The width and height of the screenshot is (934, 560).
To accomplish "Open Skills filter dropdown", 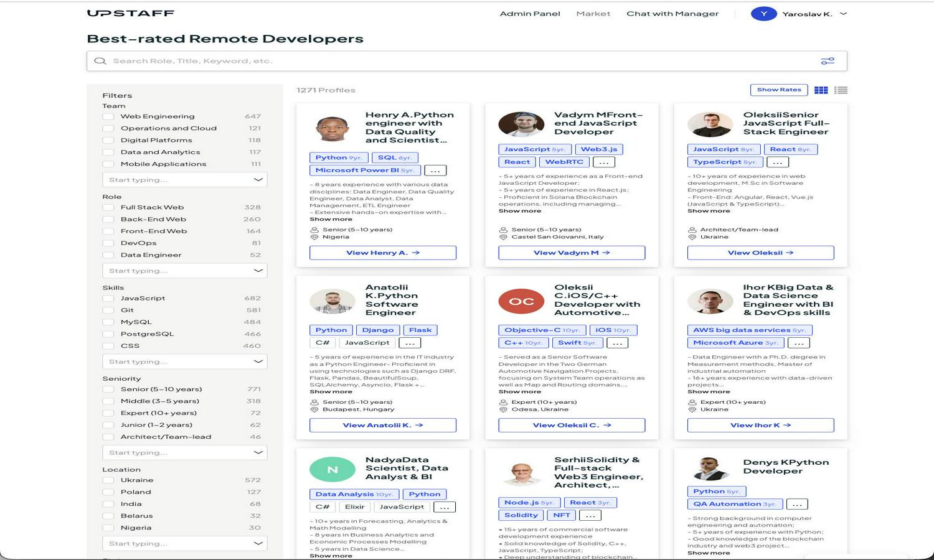I will tap(185, 362).
